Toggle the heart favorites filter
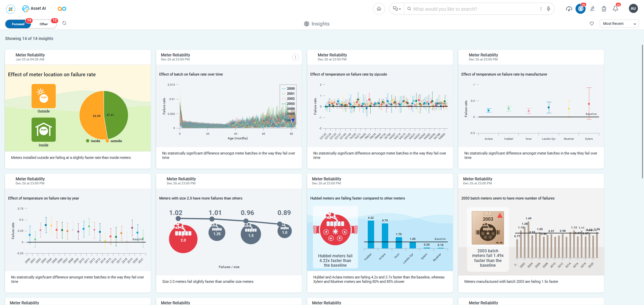 tap(592, 24)
